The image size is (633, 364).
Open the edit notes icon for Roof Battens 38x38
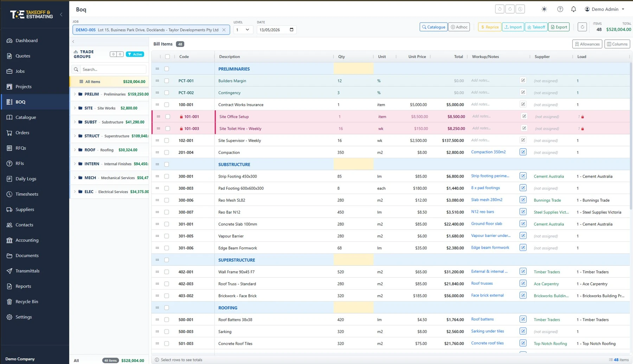(523, 319)
